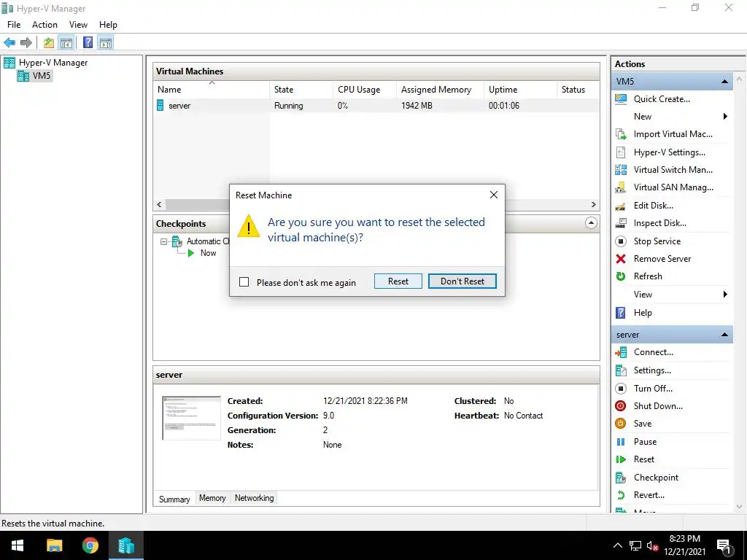Open the View menu in menu bar

click(x=78, y=25)
